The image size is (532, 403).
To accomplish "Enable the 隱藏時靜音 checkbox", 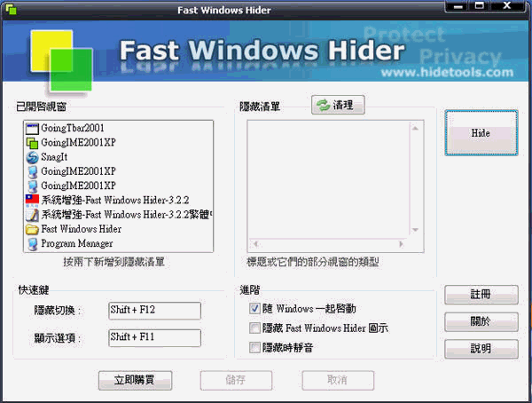I will 255,347.
